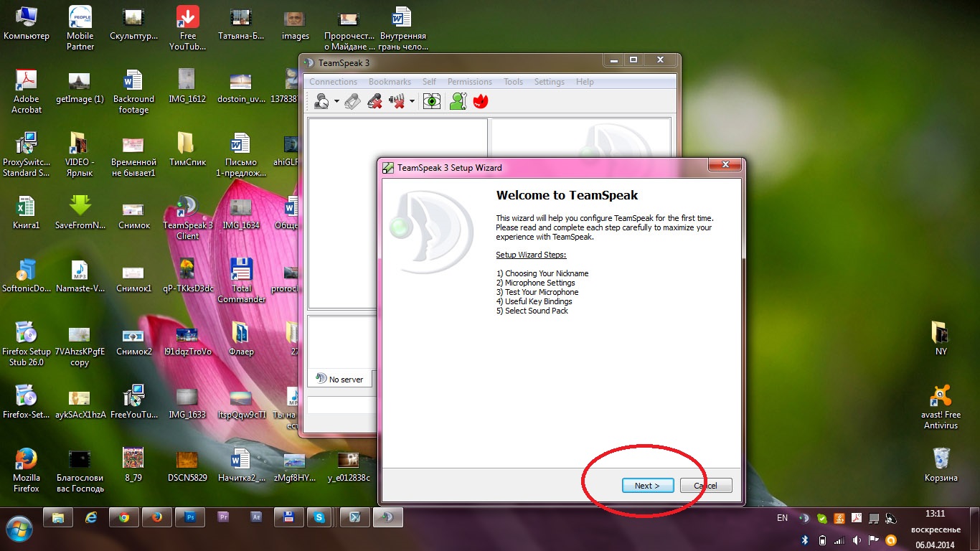
Task: Select the 'No server' tab
Action: pos(340,379)
